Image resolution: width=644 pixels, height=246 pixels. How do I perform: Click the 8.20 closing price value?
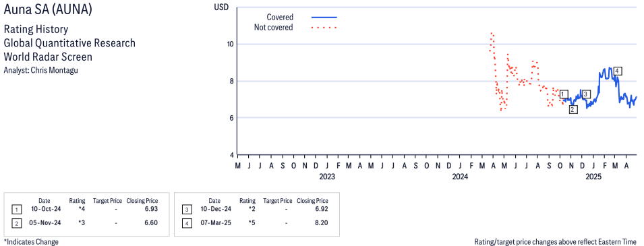[x=322, y=222]
